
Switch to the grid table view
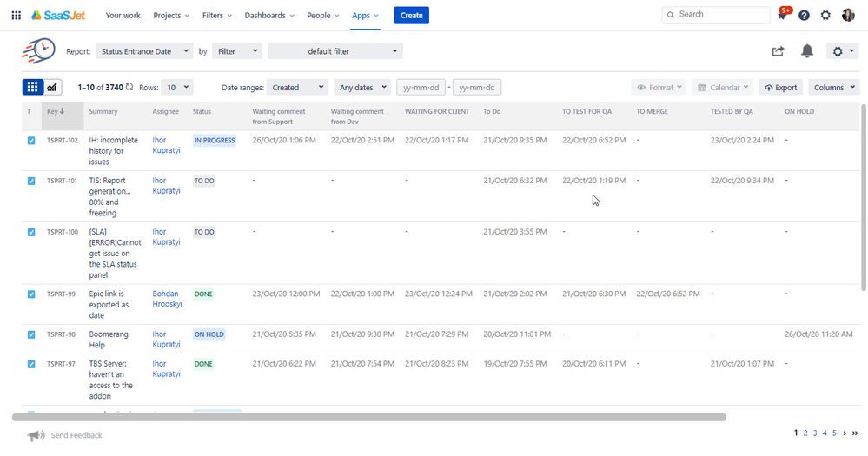click(33, 87)
